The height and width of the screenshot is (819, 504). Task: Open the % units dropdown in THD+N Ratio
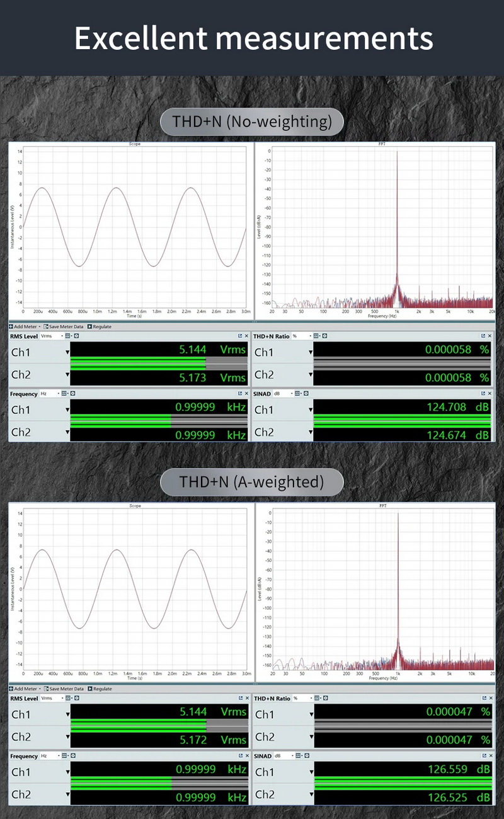pyautogui.click(x=302, y=336)
